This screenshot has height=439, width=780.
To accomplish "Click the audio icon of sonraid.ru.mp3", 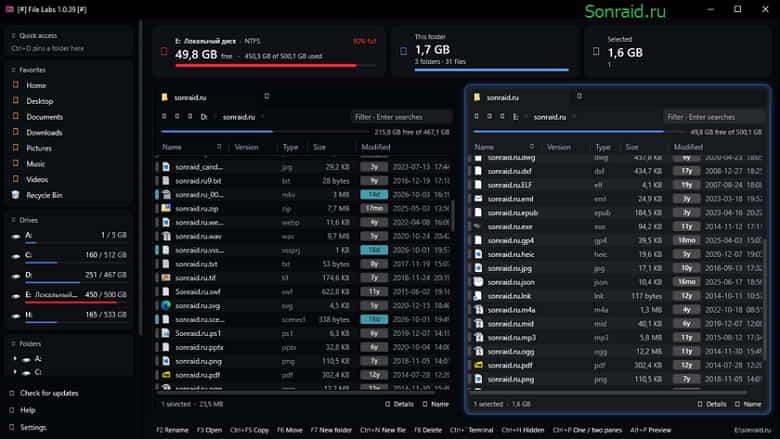I will [x=478, y=338].
